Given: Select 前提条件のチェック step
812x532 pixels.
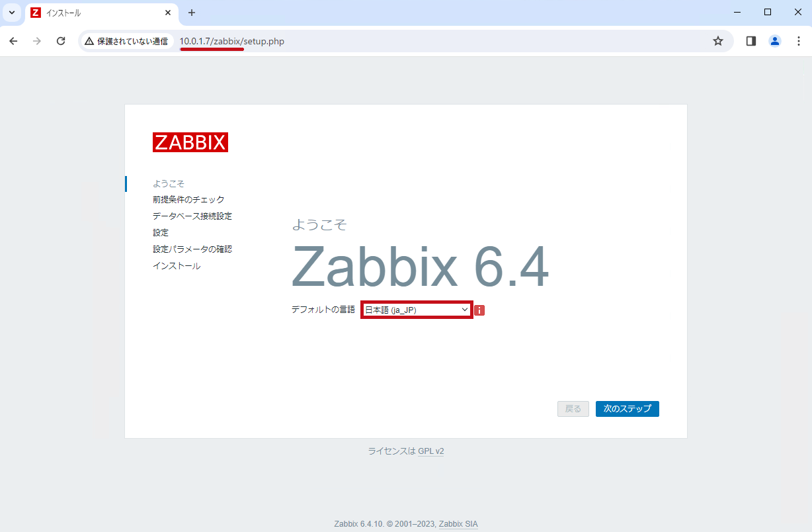Looking at the screenshot, I should [188, 200].
